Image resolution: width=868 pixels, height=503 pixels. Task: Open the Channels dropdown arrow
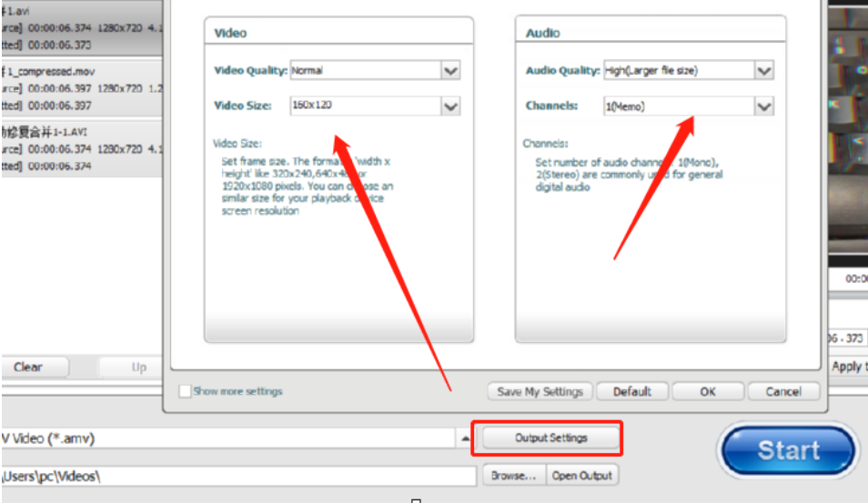[764, 106]
